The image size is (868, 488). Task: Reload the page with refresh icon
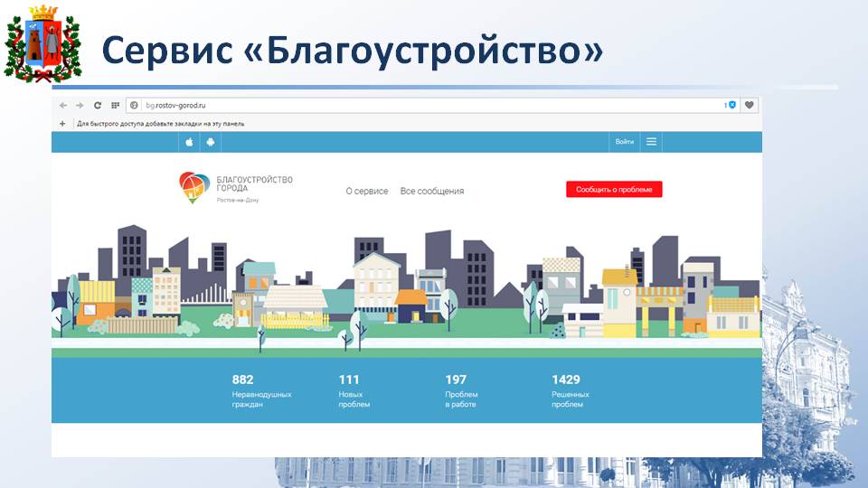point(98,106)
